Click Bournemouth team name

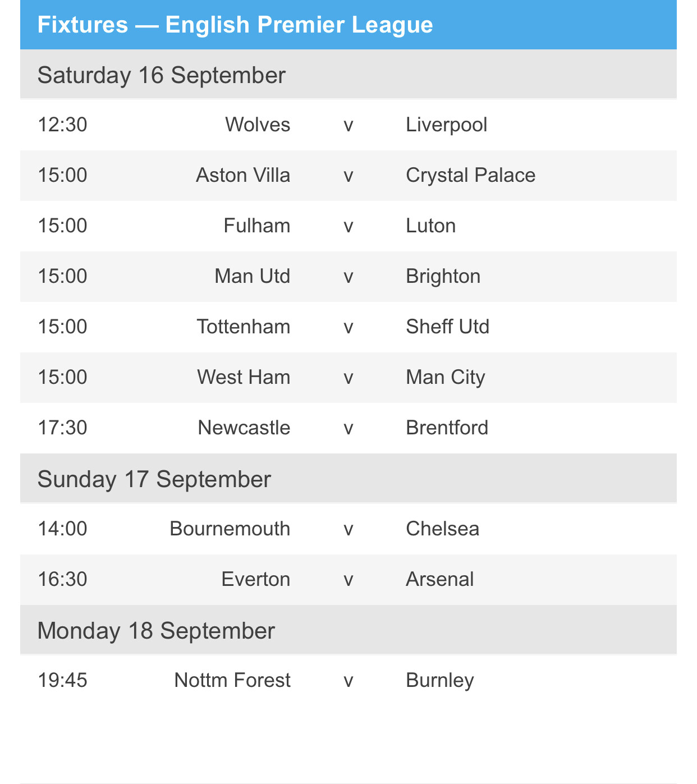[230, 529]
